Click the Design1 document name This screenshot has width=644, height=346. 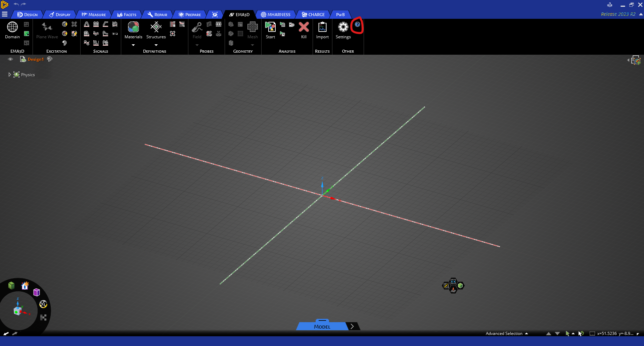tap(36, 59)
